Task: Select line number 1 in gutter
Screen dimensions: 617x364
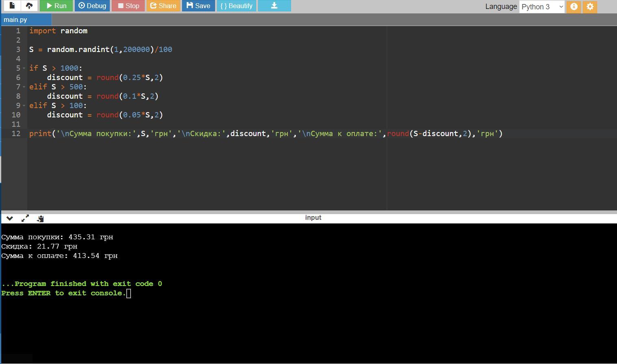Action: coord(18,31)
